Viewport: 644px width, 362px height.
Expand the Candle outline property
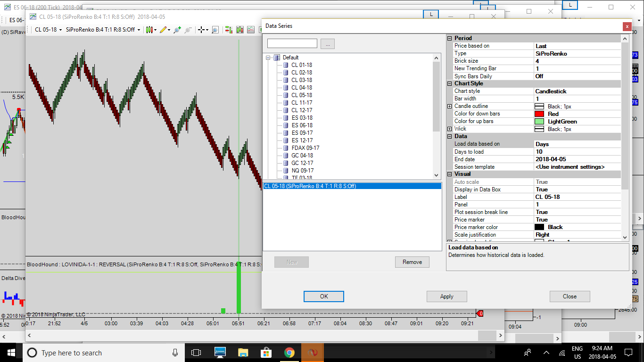[x=449, y=106]
